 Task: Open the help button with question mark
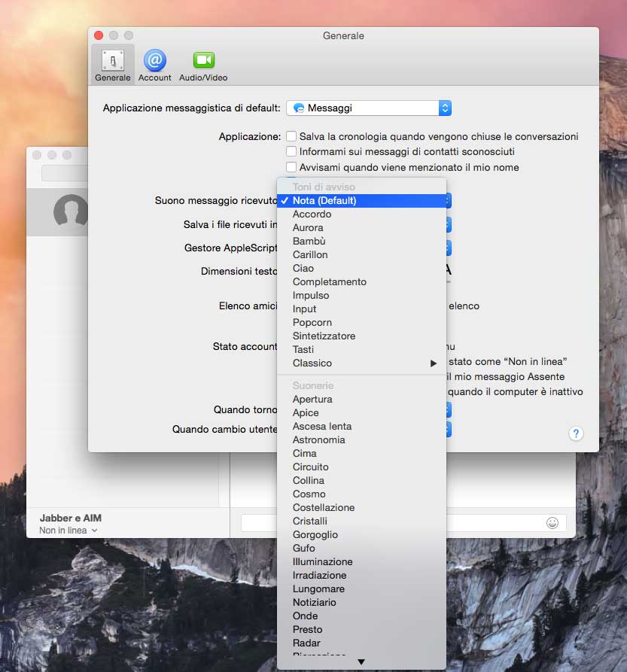[x=576, y=433]
